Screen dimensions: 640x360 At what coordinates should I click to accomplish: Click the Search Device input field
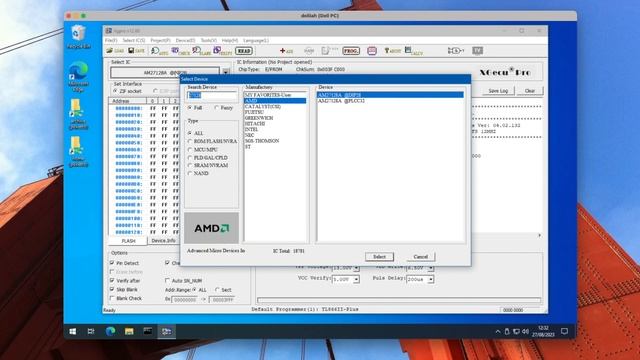[x=212, y=95]
